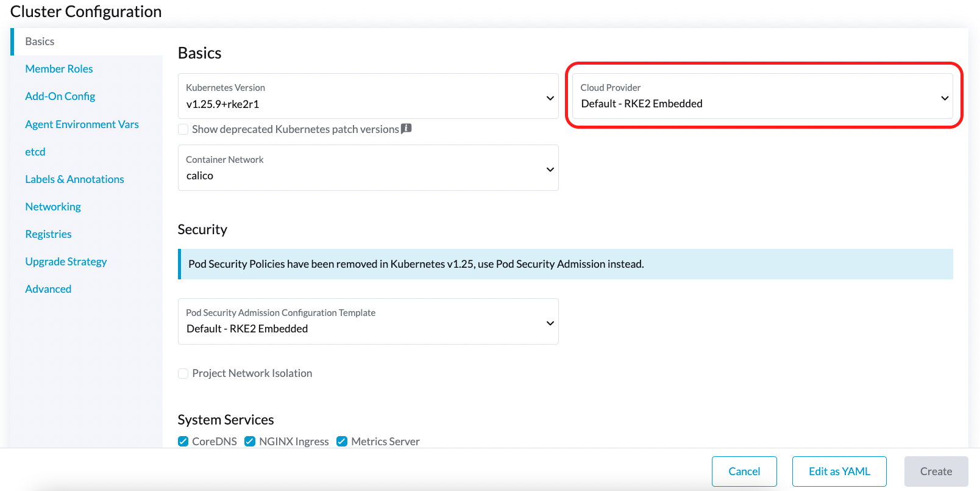
Task: Open the Upgrade Strategy tab
Action: [x=66, y=262]
